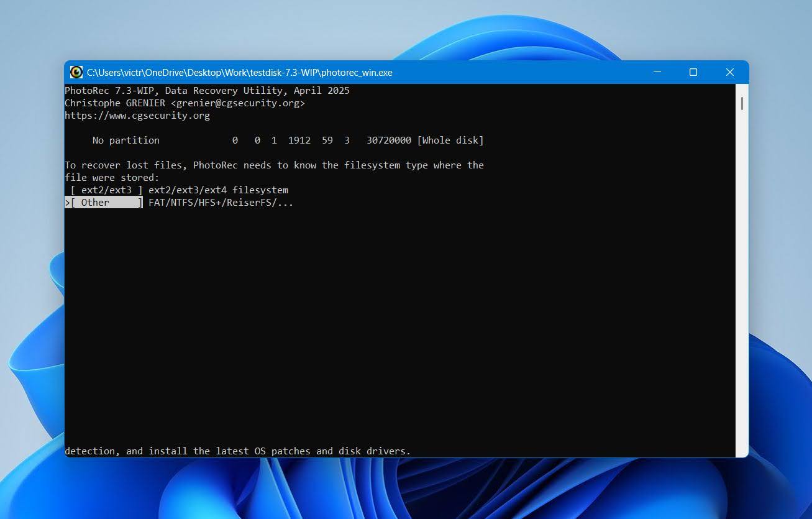Image resolution: width=812 pixels, height=519 pixels.
Task: Minimize the PhotoRec console window
Action: tap(657, 72)
